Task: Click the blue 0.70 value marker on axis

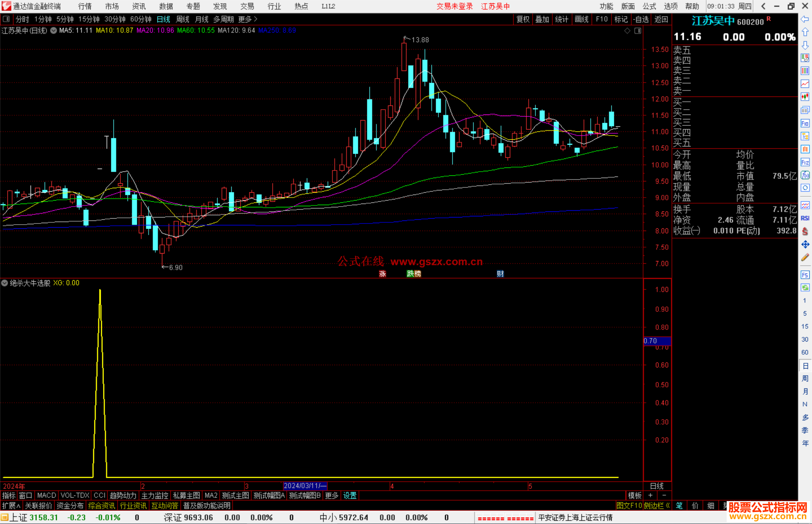Action: 657,341
